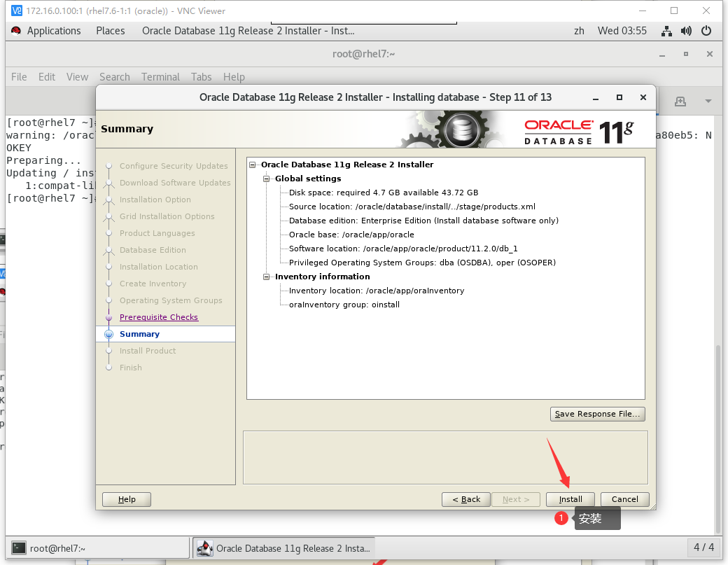This screenshot has height=565, width=728.
Task: Close the root@rhel7 terminal window
Action: 709,54
